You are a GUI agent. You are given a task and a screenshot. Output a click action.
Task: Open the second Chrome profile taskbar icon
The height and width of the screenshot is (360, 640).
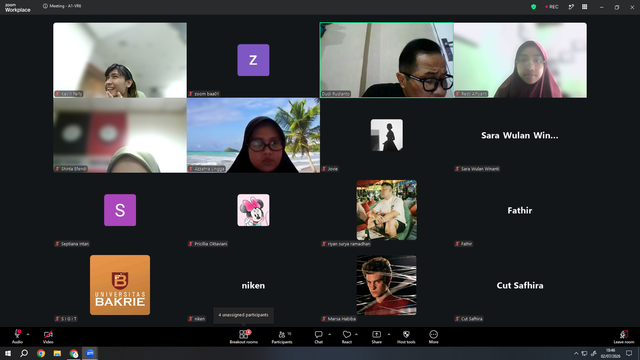73,353
